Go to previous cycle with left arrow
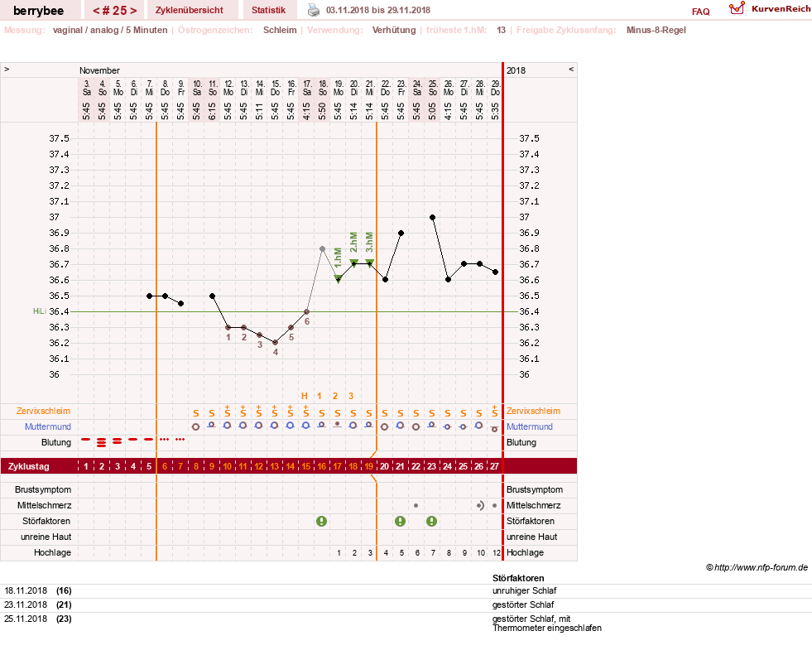Image resolution: width=812 pixels, height=655 pixels. coord(96,11)
